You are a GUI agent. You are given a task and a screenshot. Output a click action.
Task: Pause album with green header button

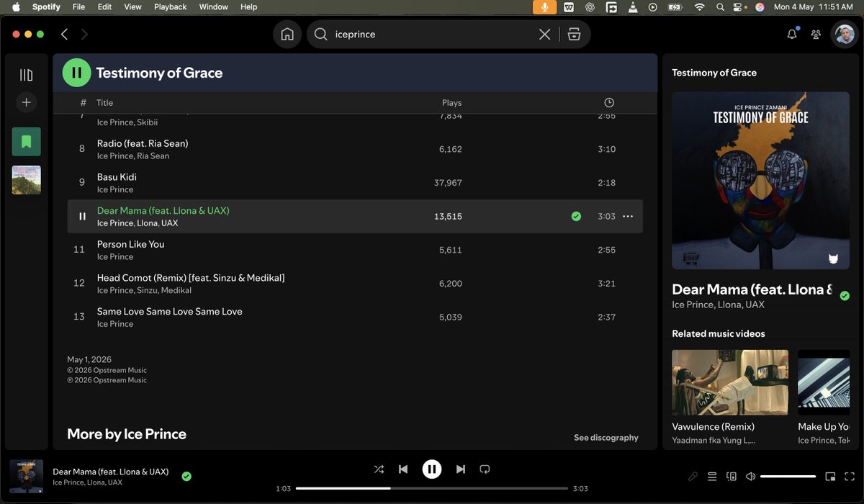click(x=76, y=72)
